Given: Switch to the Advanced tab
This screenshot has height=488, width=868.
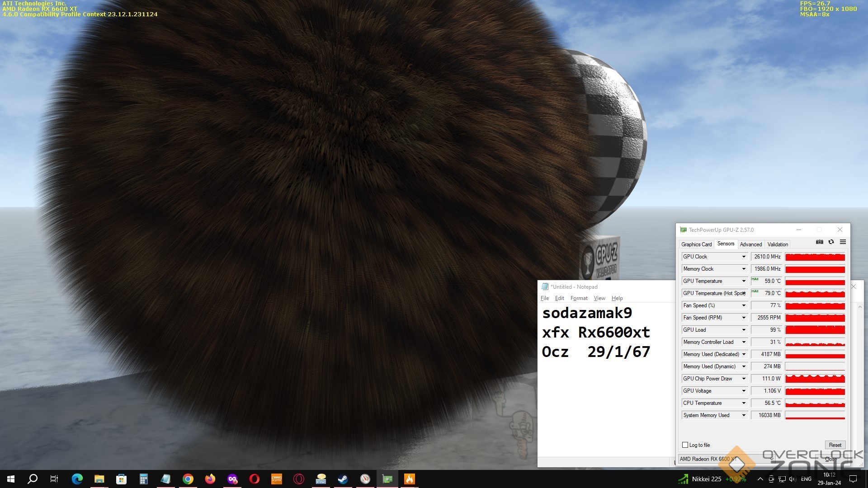Looking at the screenshot, I should click(750, 244).
